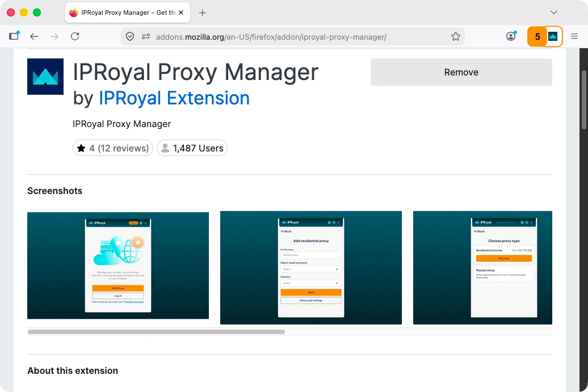The height and width of the screenshot is (392, 588).
Task: Open the Add residential proxy screenshot thumbnail
Action: (311, 268)
